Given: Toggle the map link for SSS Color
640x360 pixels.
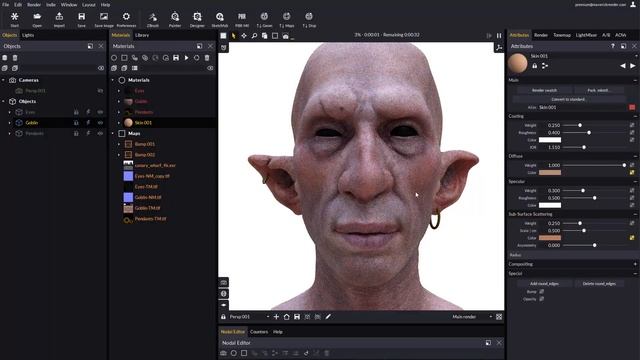Looking at the screenshot, I should 632,238.
